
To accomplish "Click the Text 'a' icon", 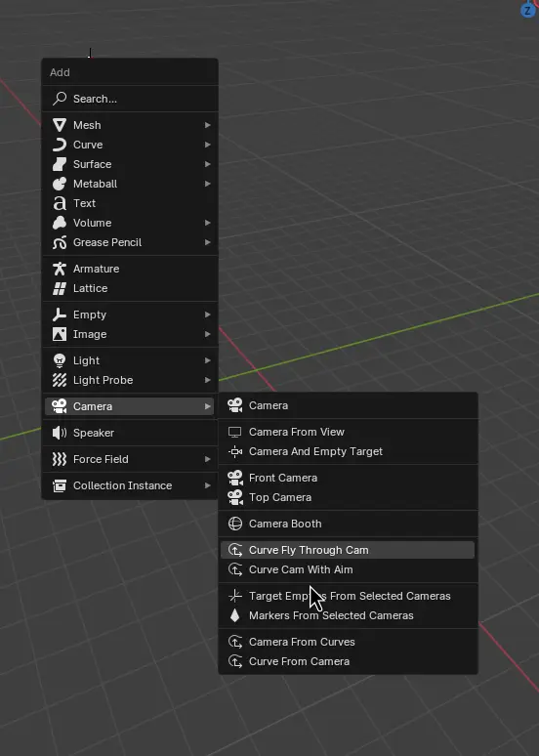I will pyautogui.click(x=60, y=203).
